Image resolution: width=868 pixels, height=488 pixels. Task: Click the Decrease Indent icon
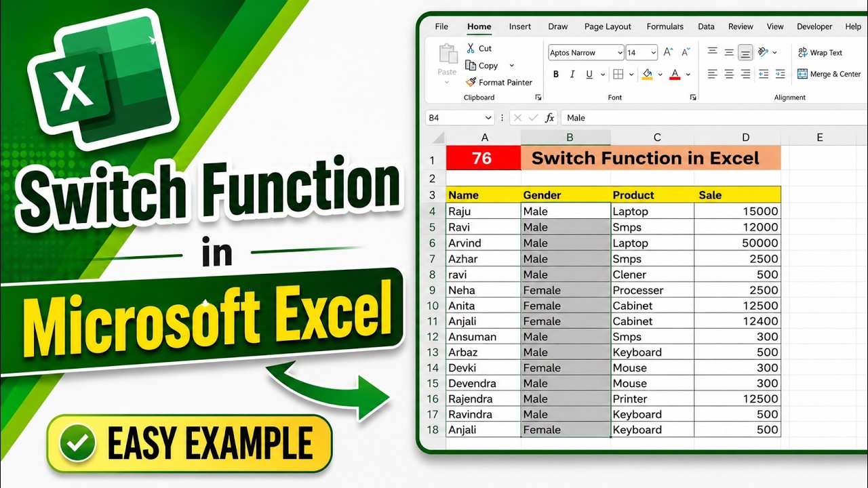click(x=764, y=74)
